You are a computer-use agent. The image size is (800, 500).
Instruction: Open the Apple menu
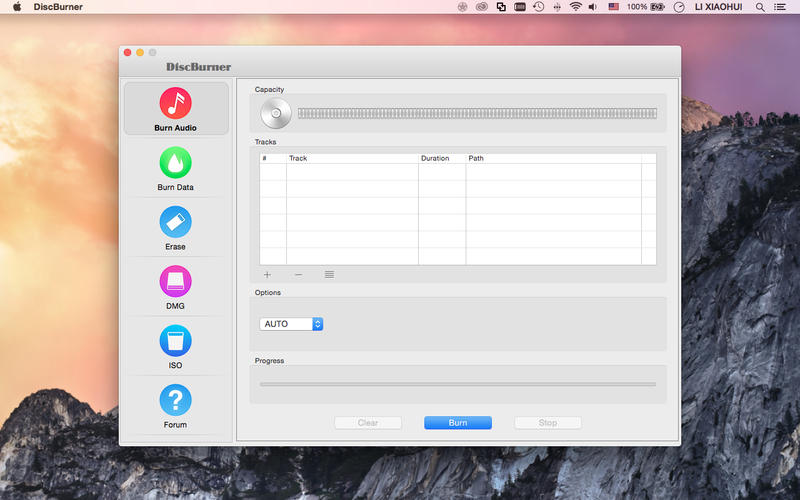point(17,7)
